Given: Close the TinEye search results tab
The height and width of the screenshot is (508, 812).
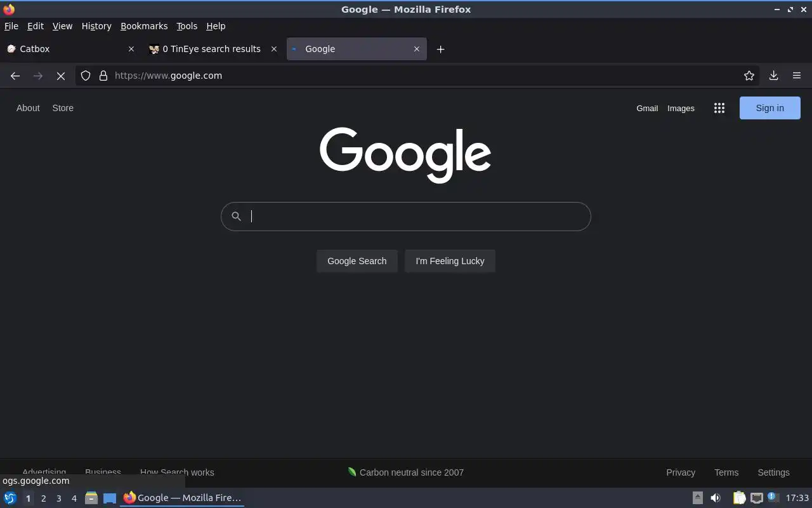Looking at the screenshot, I should pyautogui.click(x=274, y=49).
